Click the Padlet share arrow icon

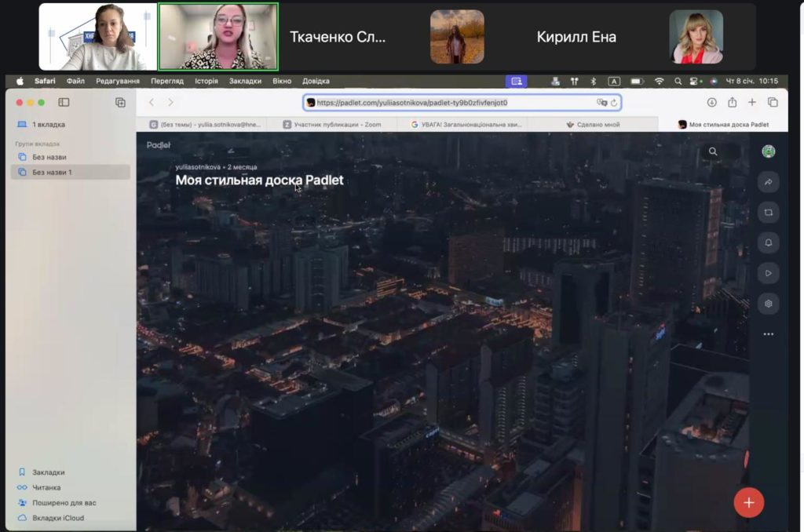tap(768, 182)
